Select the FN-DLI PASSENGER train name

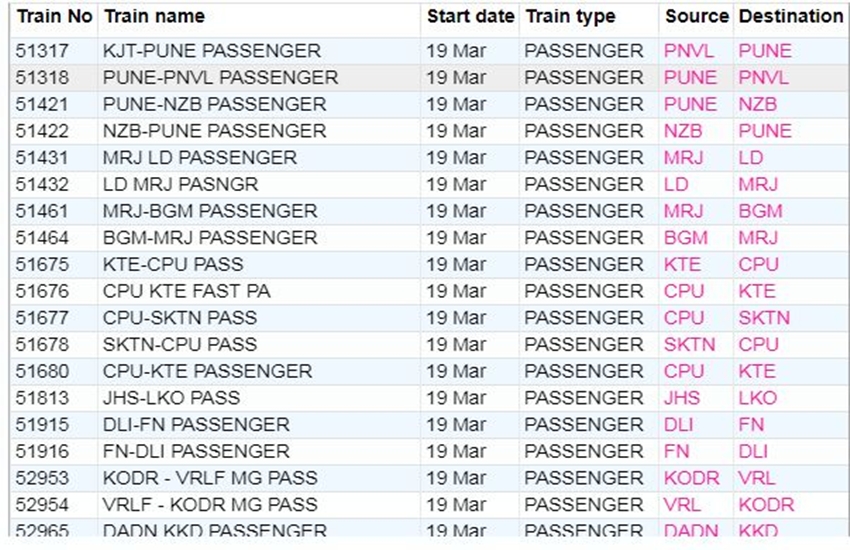coord(196,451)
